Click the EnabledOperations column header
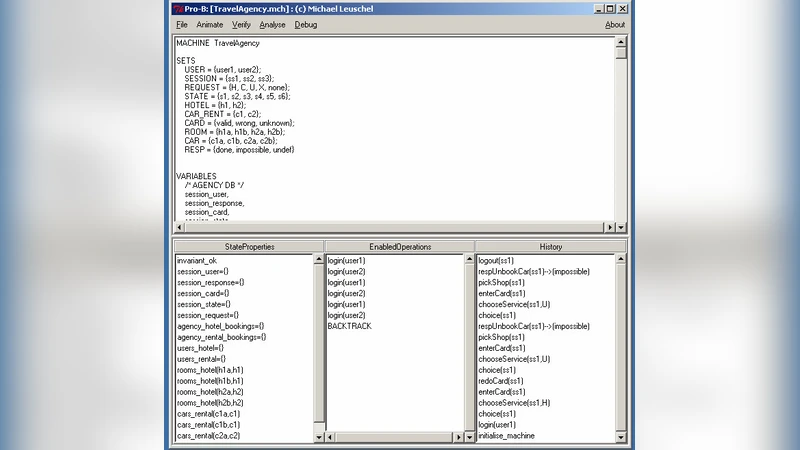Viewport: 800px width, 450px height. [399, 246]
